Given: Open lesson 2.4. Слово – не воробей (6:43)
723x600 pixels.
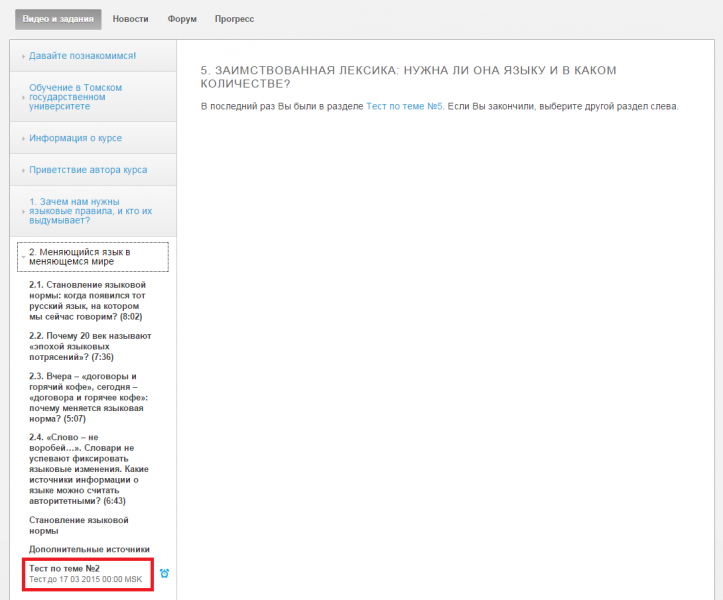Looking at the screenshot, I should [89, 469].
